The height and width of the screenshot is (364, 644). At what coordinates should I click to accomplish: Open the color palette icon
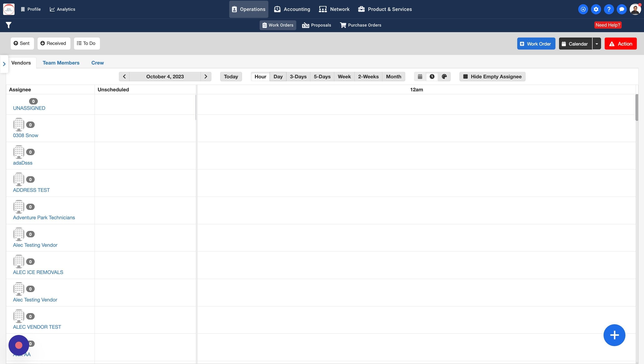pyautogui.click(x=444, y=77)
